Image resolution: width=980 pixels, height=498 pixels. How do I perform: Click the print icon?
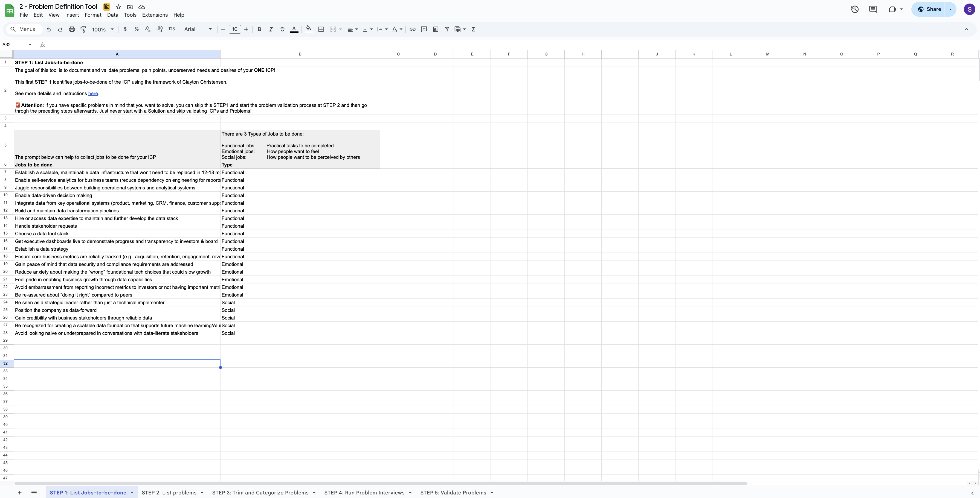tap(72, 29)
